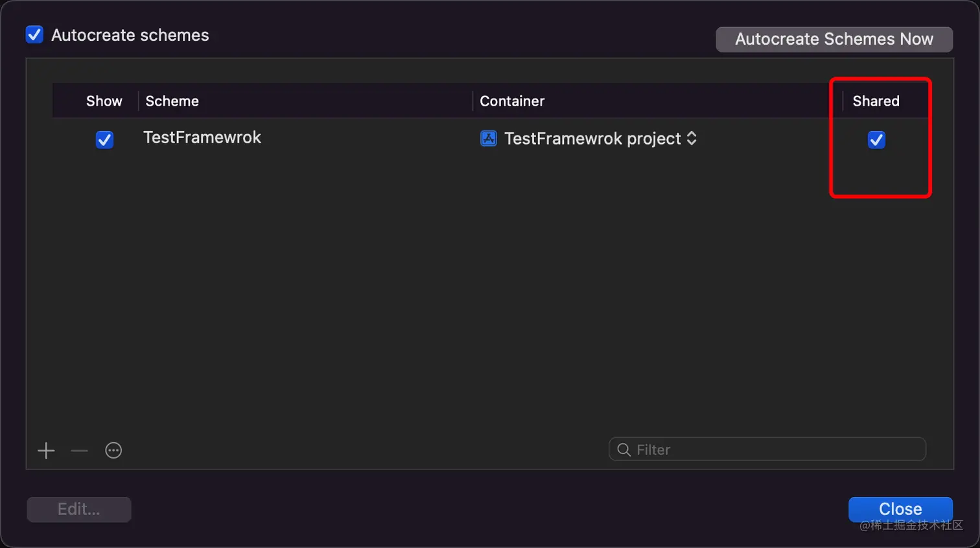The height and width of the screenshot is (548, 980).
Task: Sort by the Scheme column header
Action: (x=172, y=101)
